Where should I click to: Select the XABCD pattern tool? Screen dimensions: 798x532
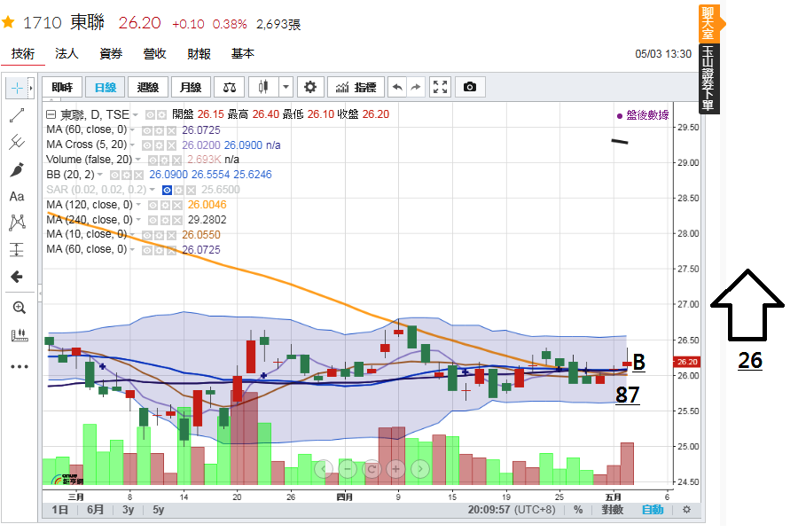click(17, 223)
